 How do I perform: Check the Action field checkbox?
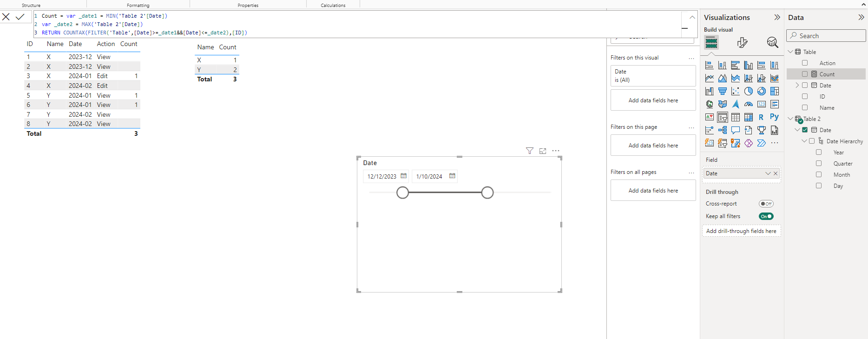click(805, 63)
